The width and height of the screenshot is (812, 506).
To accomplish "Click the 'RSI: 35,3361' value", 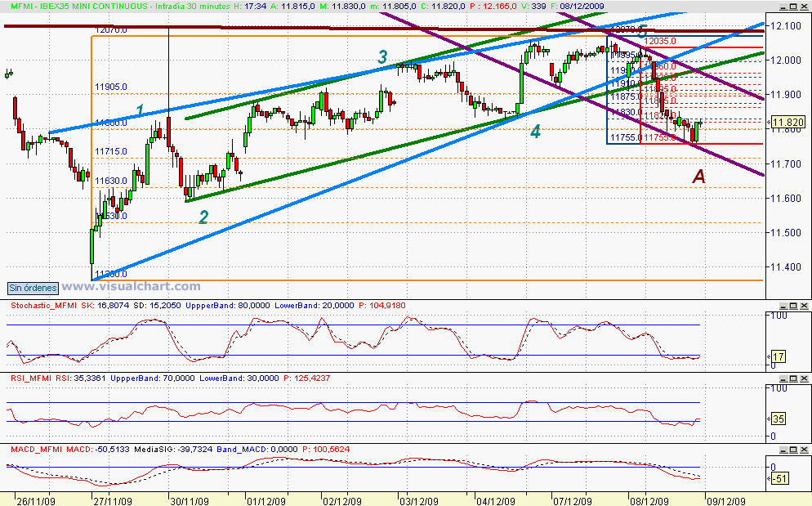I will coord(80,378).
